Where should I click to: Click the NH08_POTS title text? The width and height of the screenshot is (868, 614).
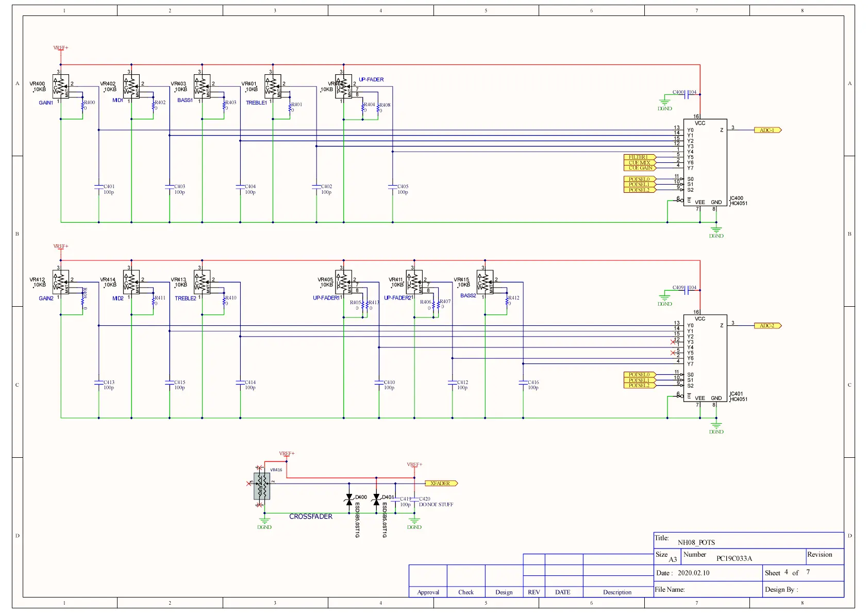pyautogui.click(x=696, y=542)
